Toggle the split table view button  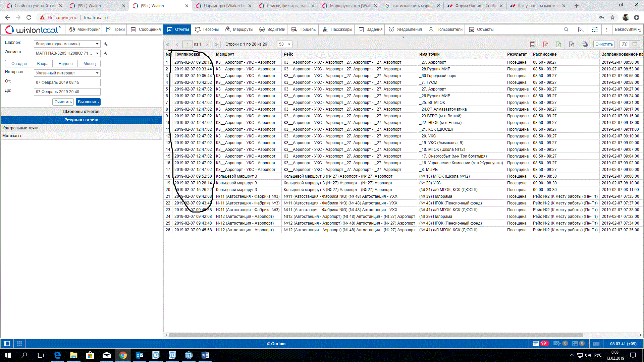pyautogui.click(x=635, y=44)
